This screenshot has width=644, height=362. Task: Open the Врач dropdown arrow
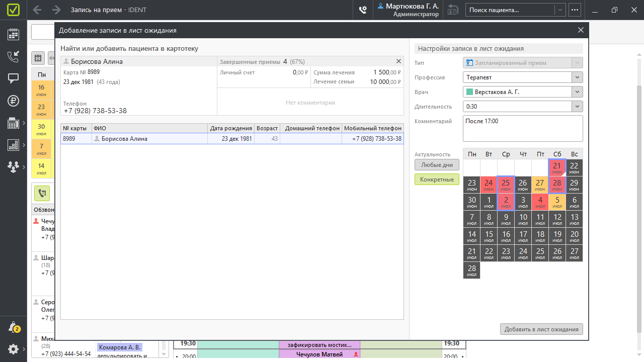tap(577, 92)
